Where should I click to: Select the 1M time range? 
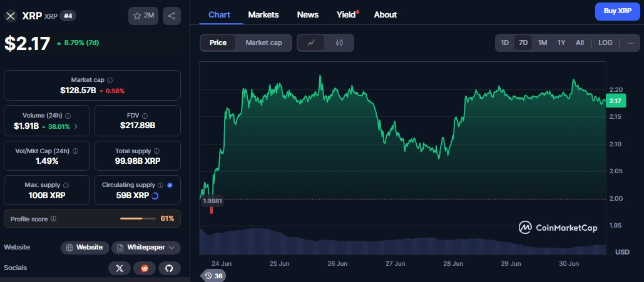tap(543, 43)
